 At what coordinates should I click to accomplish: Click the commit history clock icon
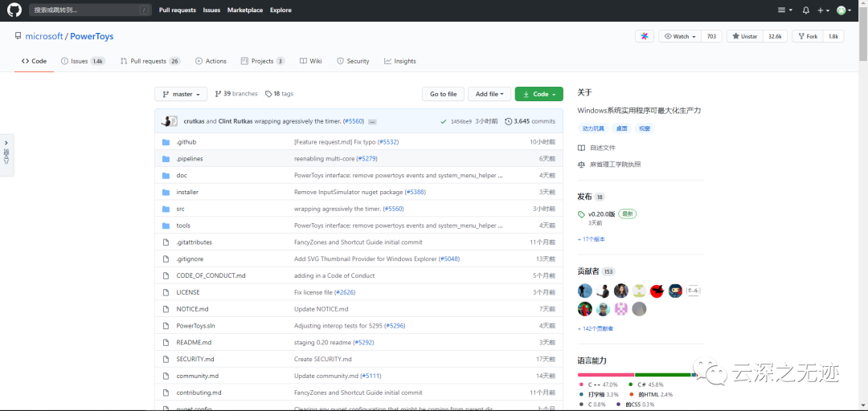pyautogui.click(x=508, y=121)
